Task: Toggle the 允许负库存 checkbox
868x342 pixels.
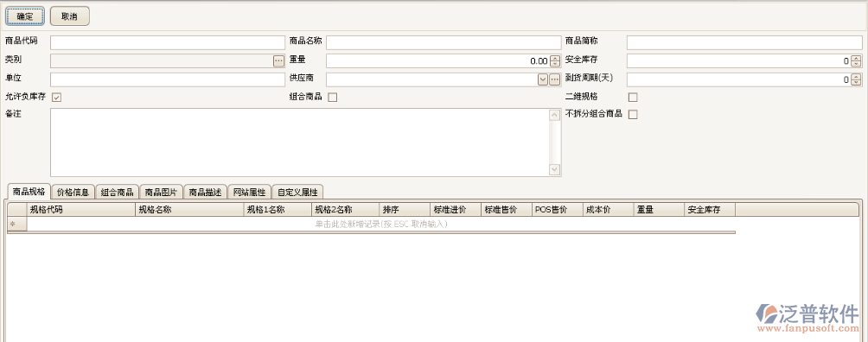Action: [x=56, y=98]
